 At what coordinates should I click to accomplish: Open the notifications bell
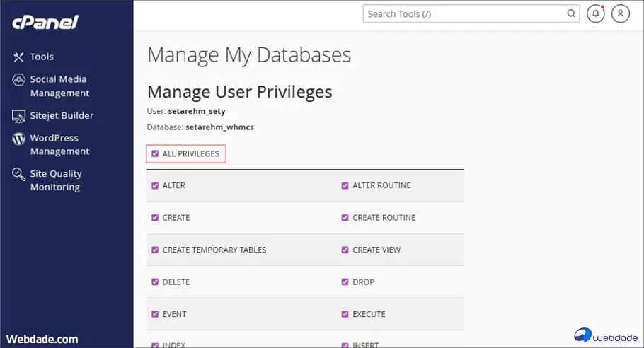(595, 13)
